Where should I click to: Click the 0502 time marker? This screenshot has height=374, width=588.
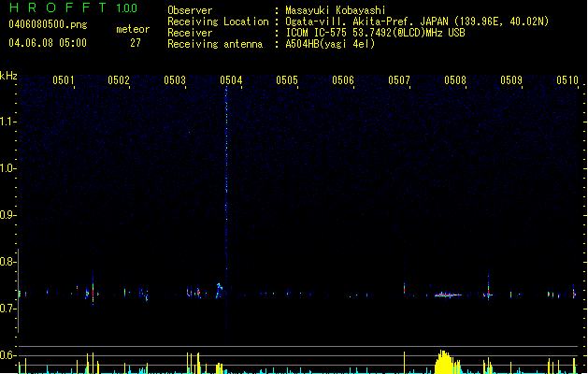coord(119,80)
